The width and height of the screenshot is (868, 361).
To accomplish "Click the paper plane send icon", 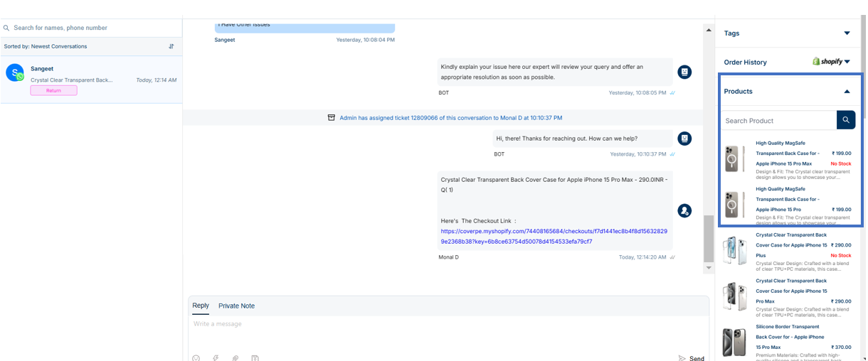I will 682,358.
